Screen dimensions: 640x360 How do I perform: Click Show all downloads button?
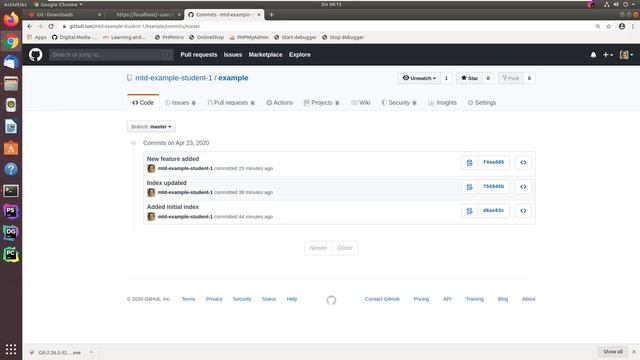pos(613,352)
